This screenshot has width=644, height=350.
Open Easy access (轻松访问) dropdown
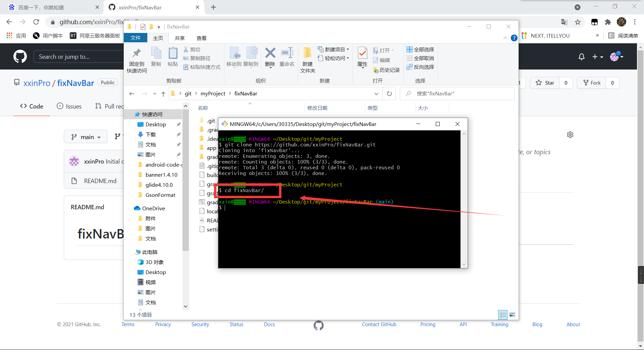(333, 58)
